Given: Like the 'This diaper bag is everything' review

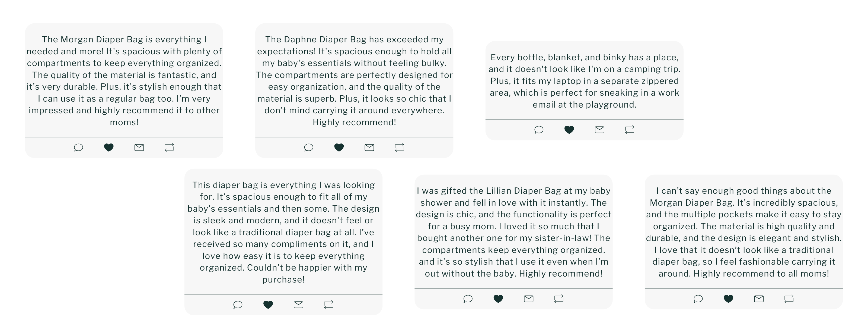Looking at the screenshot, I should (268, 305).
